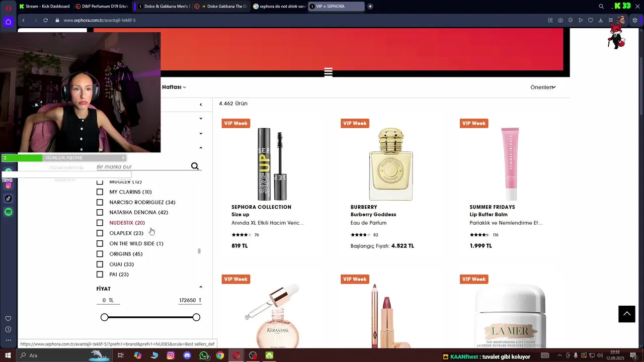
Task: Reload the Sephora page
Action: point(45,20)
